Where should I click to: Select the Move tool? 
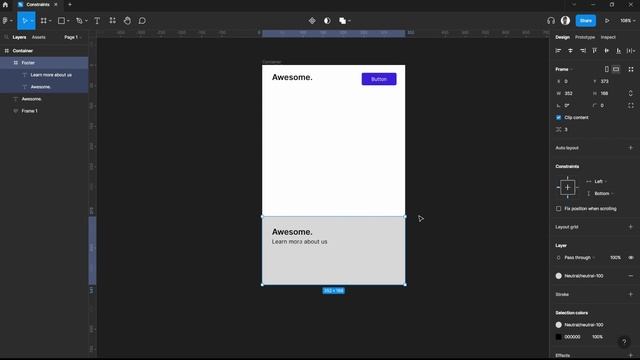[x=24, y=20]
